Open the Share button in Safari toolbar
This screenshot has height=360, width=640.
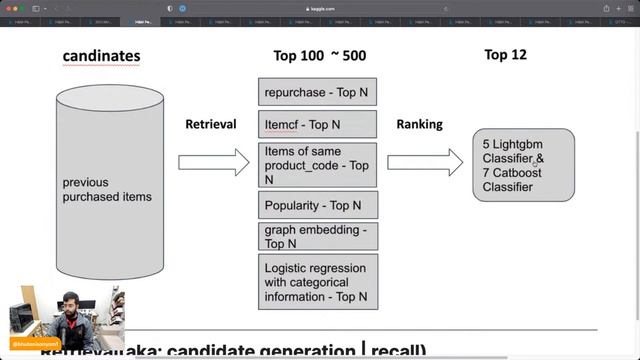click(607, 9)
